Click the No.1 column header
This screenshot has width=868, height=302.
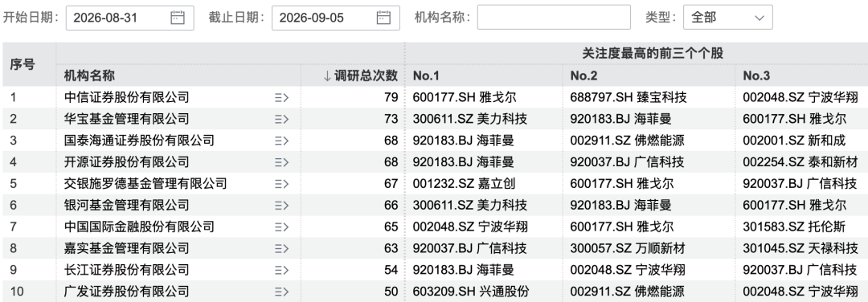(426, 75)
